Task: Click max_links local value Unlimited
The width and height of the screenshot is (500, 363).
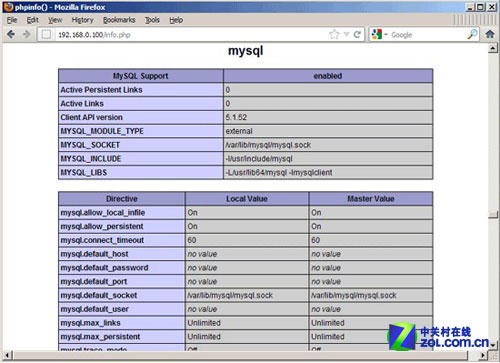Action: pos(204,323)
